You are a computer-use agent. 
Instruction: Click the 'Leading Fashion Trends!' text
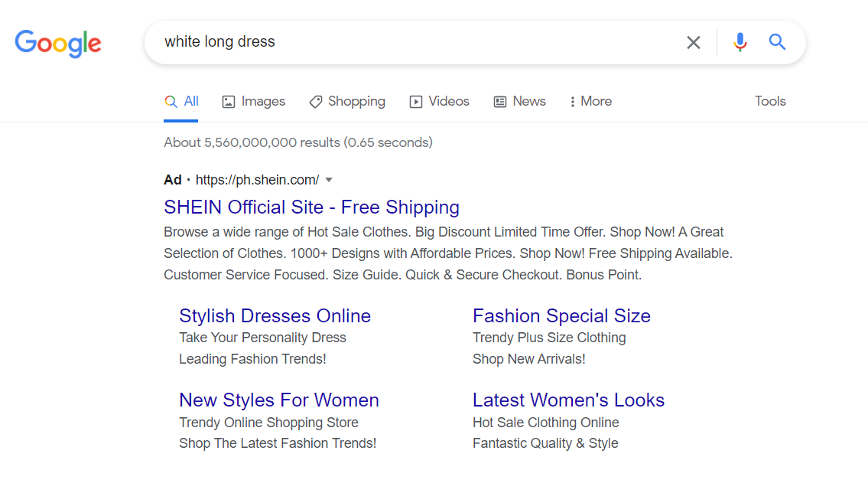[x=252, y=359]
